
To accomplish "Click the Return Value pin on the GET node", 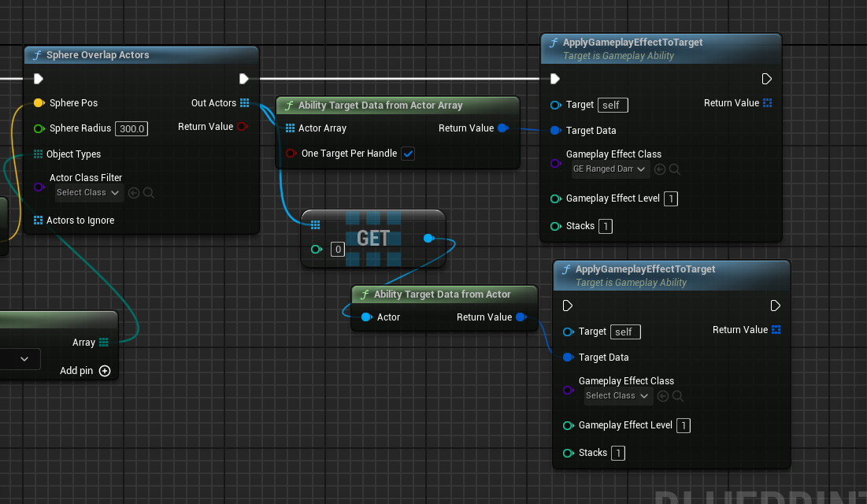I will (428, 237).
